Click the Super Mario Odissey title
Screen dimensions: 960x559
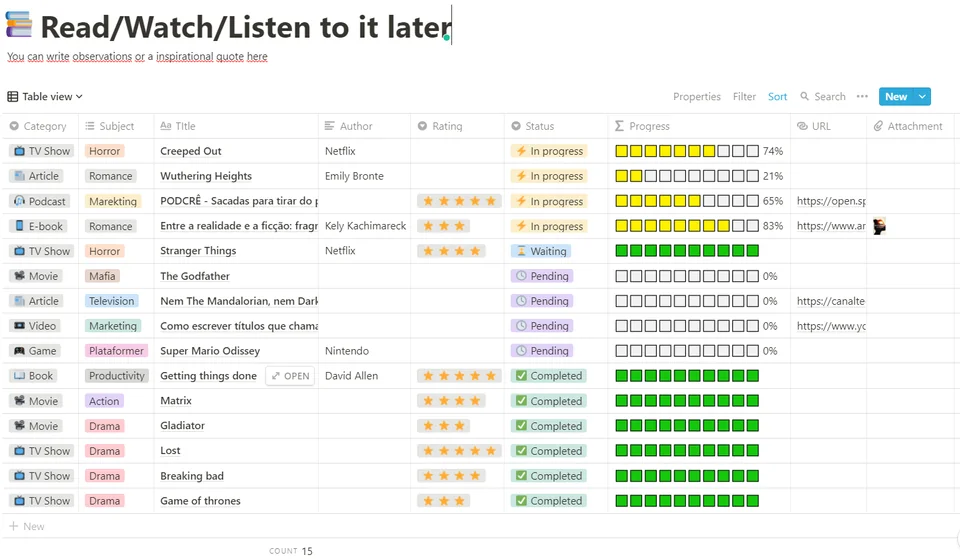[210, 351]
